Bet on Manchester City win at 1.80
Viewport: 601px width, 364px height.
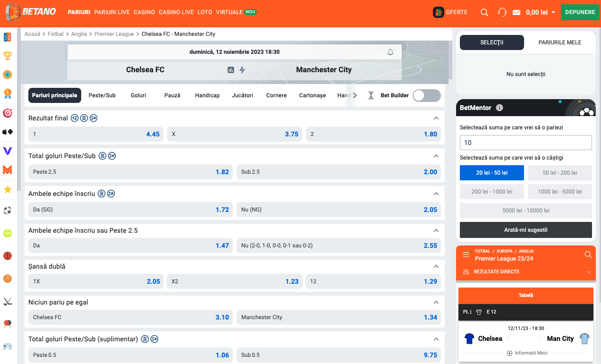(373, 134)
